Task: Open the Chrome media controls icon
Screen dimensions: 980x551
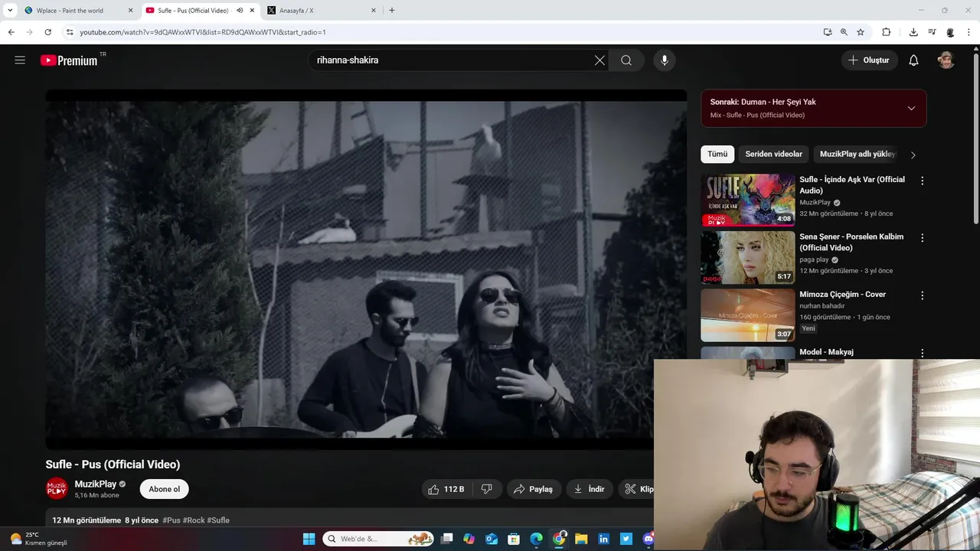Action: (932, 32)
